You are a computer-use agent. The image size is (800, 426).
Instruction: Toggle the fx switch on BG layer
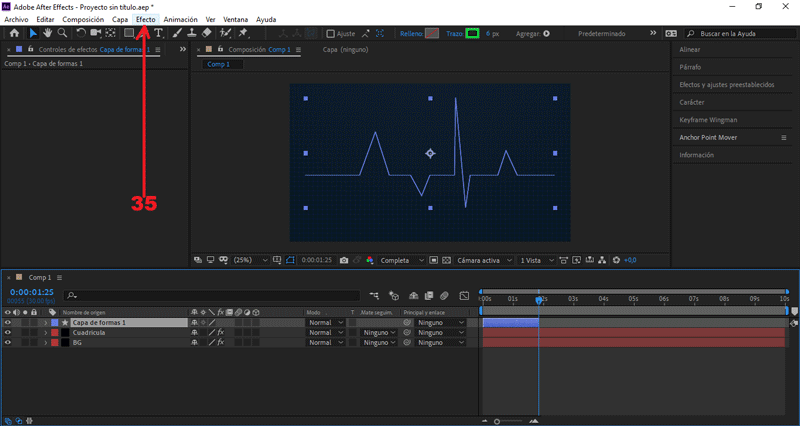pyautogui.click(x=221, y=343)
